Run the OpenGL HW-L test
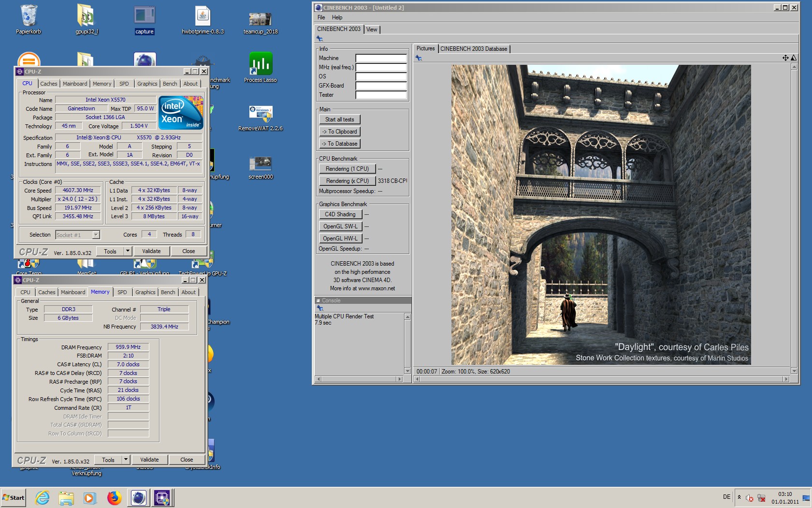The height and width of the screenshot is (508, 812). (340, 239)
